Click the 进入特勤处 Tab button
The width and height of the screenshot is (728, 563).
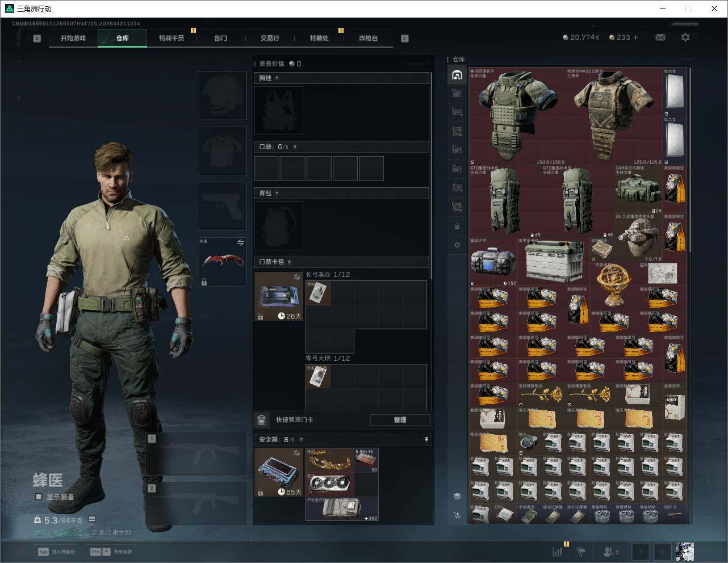coord(56,551)
